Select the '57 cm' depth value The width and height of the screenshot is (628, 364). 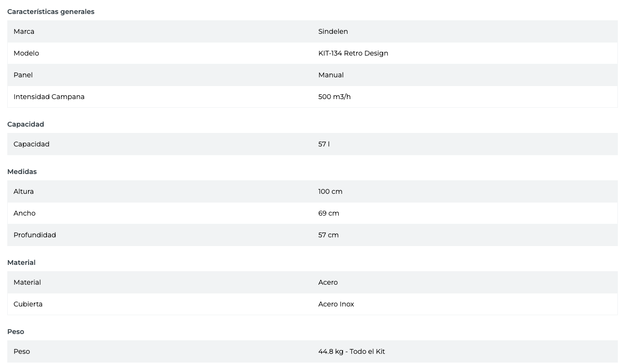click(x=328, y=235)
